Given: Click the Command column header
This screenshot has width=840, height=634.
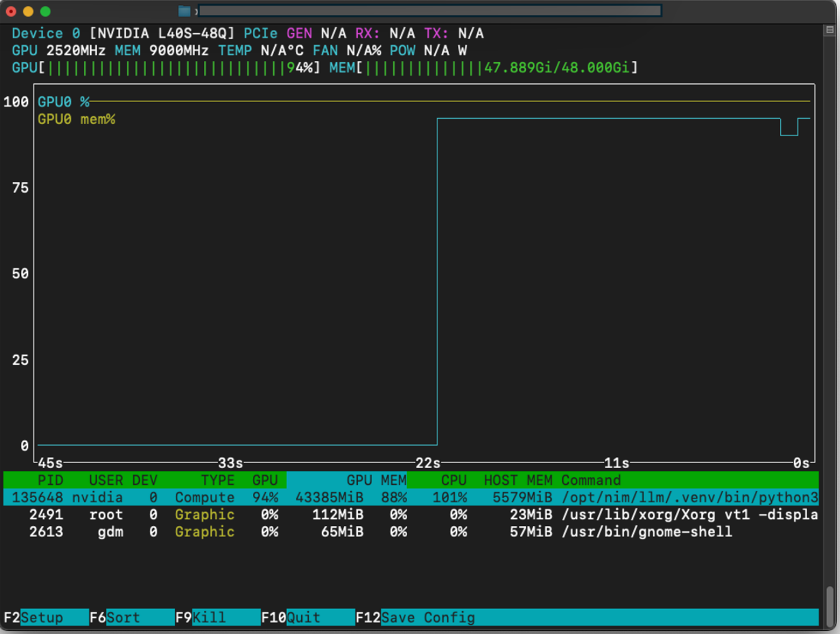Looking at the screenshot, I should coord(590,480).
